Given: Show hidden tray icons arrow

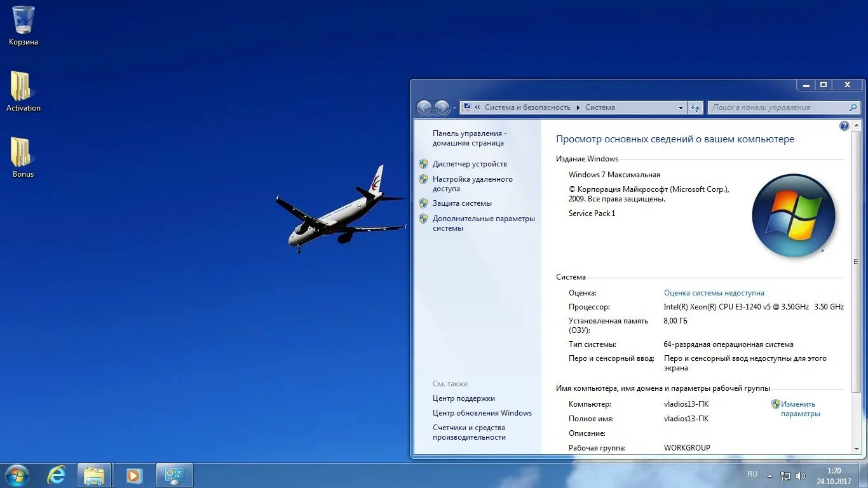Looking at the screenshot, I should click(x=770, y=475).
